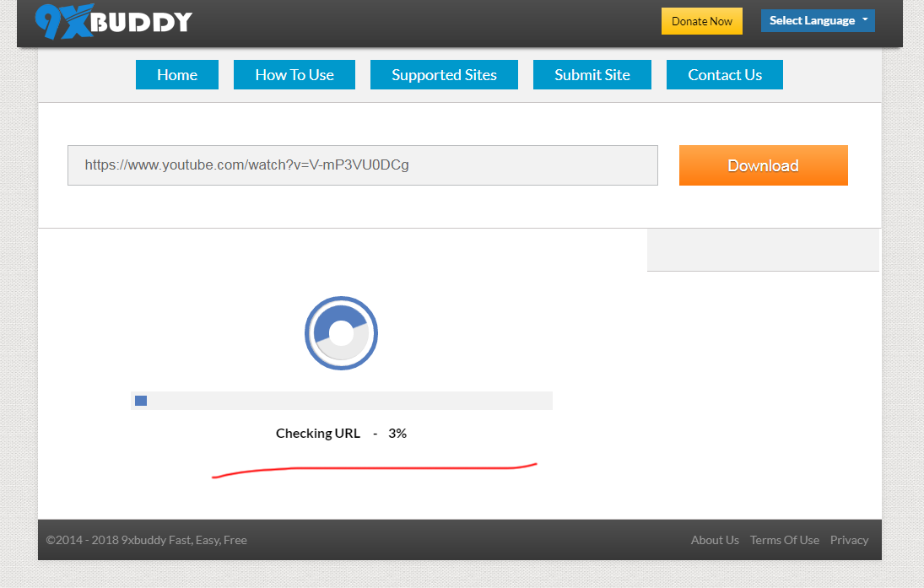
Task: Click the empty gray progress bar track
Action: point(354,401)
